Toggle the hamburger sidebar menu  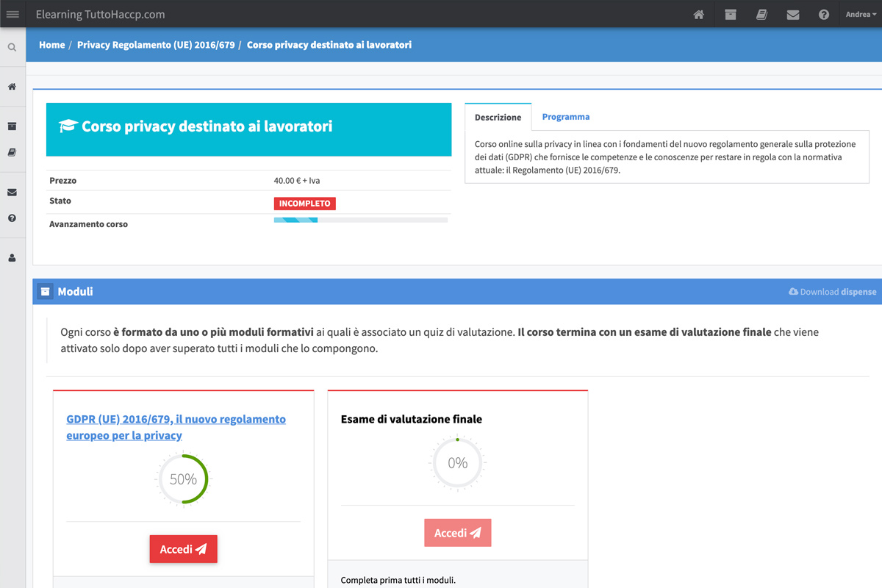point(12,14)
